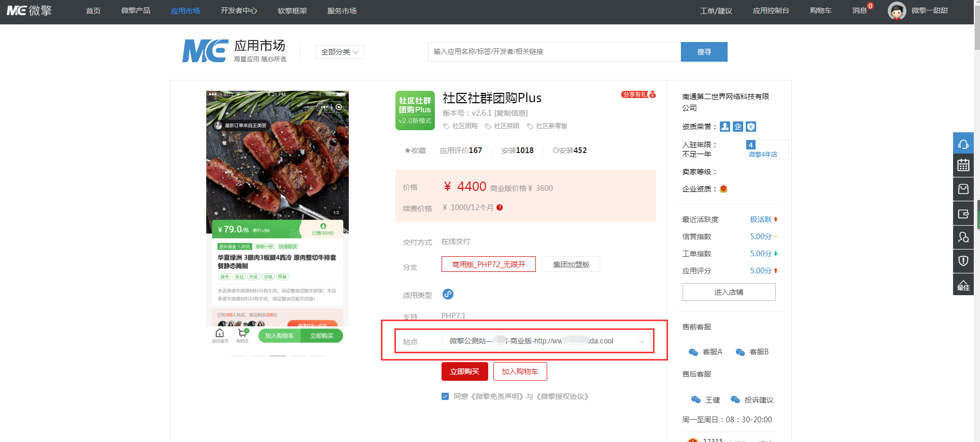Click the 搜寻 search button
This screenshot has width=980, height=442.
(x=704, y=52)
